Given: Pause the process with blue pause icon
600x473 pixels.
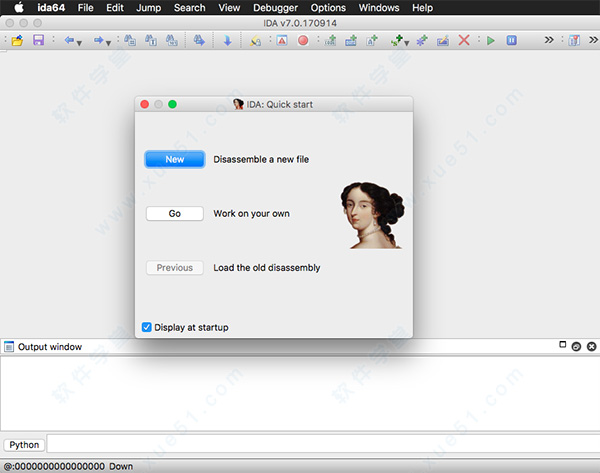Looking at the screenshot, I should [512, 40].
